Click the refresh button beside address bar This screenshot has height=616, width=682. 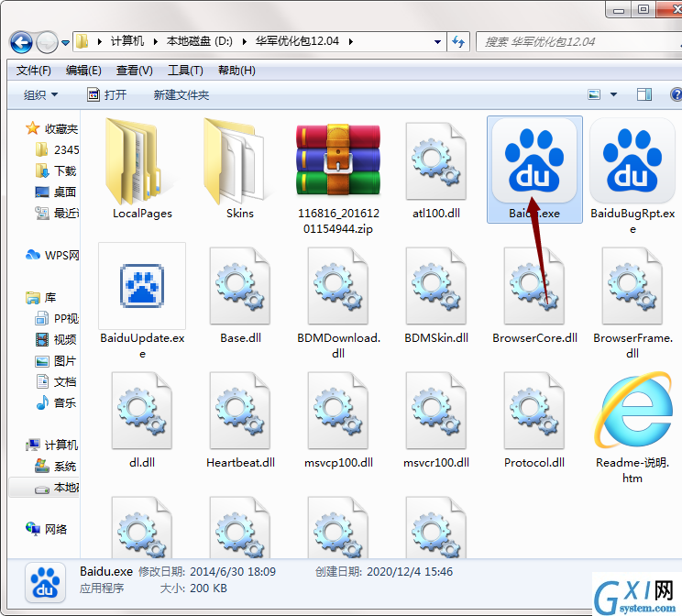458,42
